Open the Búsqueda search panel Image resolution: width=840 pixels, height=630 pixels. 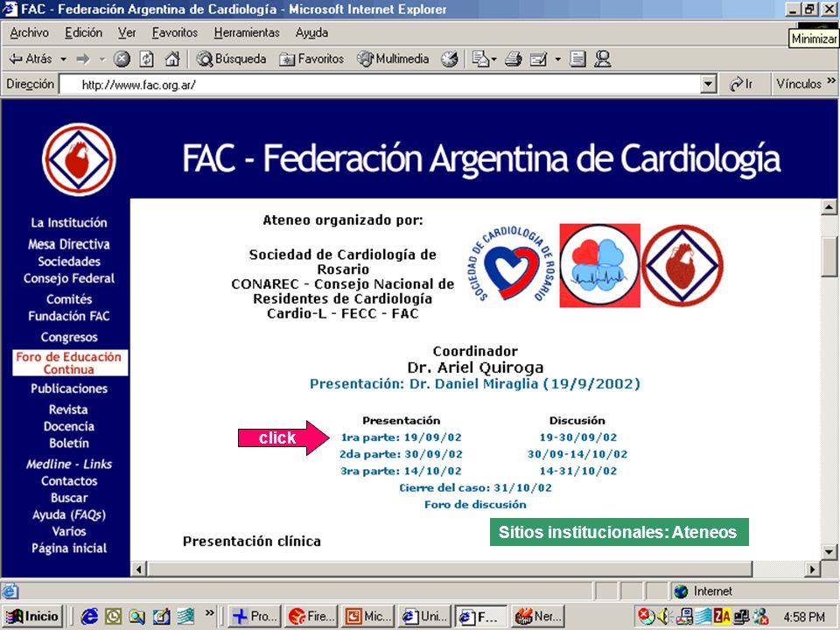pyautogui.click(x=231, y=59)
